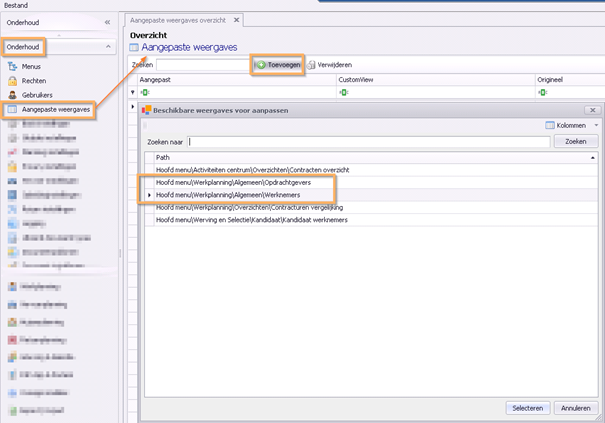Open the Bestand menu
605x423 pixels.
point(17,5)
